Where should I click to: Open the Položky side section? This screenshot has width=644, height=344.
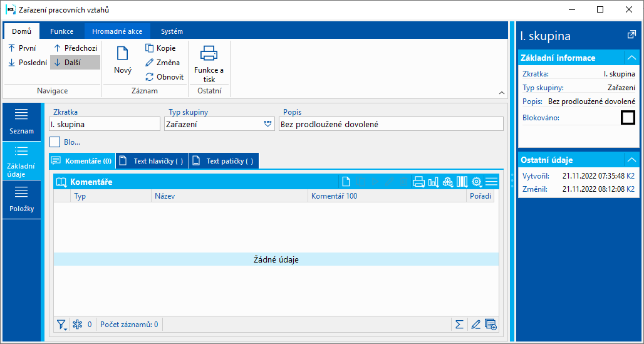click(22, 200)
